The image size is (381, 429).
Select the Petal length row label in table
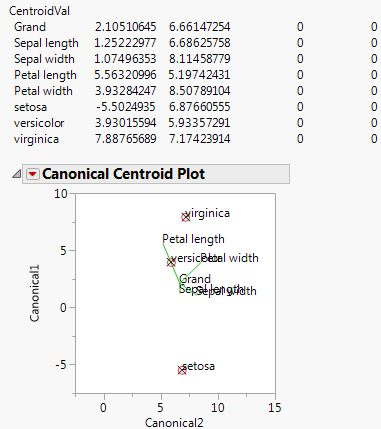(x=45, y=75)
